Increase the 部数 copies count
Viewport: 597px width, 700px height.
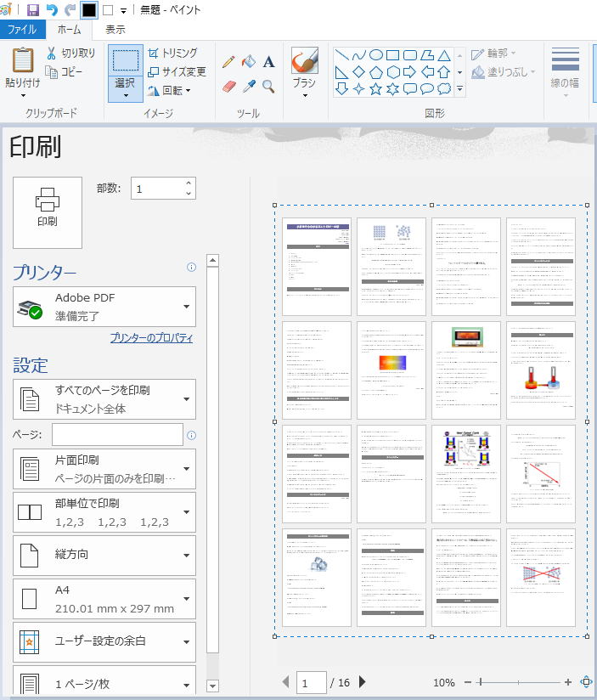point(189,183)
